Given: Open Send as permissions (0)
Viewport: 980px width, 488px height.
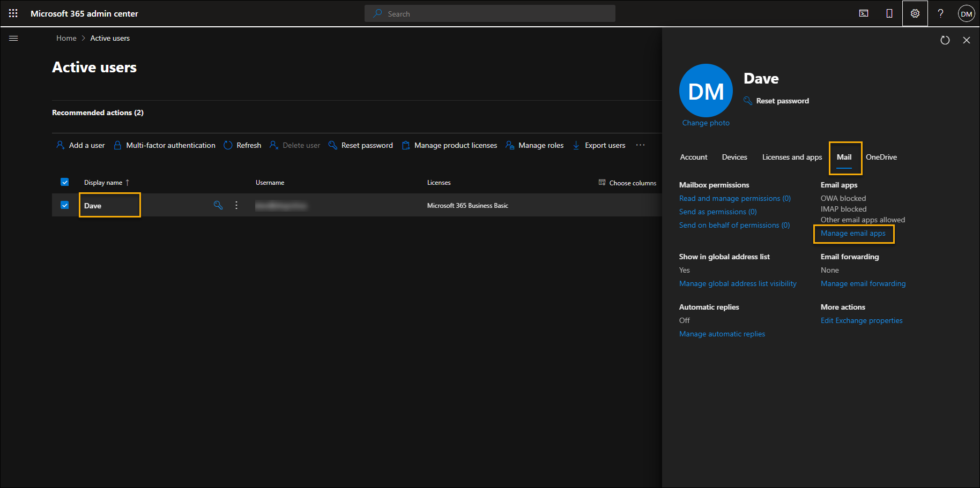Looking at the screenshot, I should 718,212.
